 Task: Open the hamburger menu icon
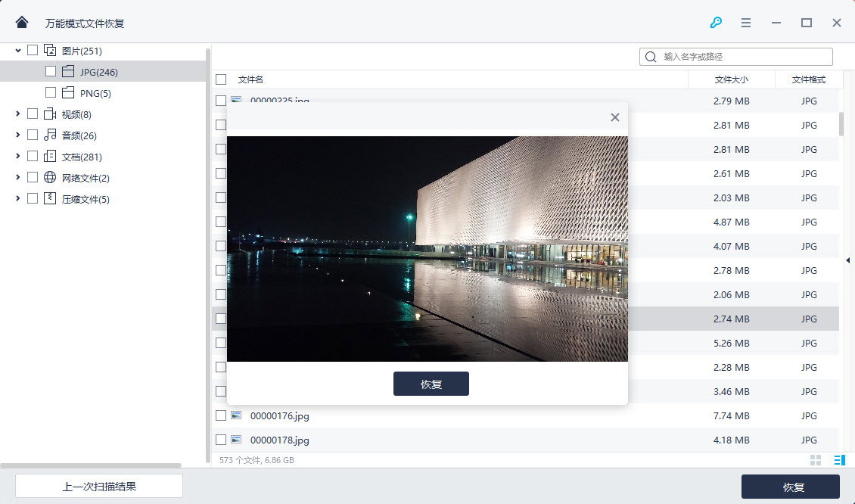[746, 23]
